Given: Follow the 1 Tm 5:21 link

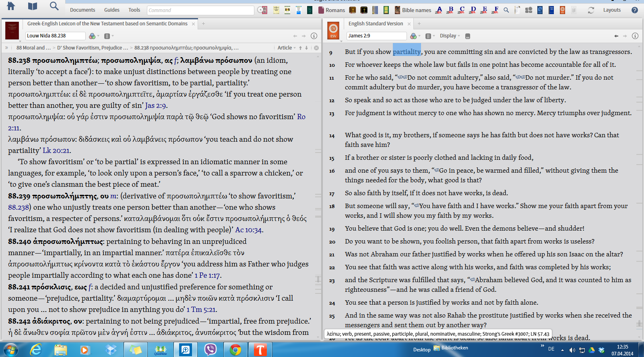Looking at the screenshot, I should (201, 310).
